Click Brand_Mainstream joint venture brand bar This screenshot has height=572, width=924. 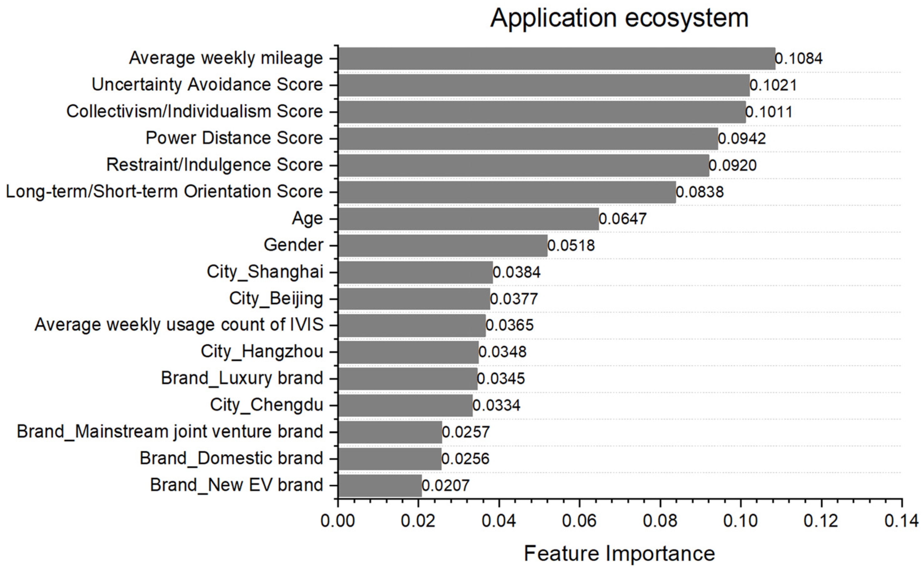[390, 432]
